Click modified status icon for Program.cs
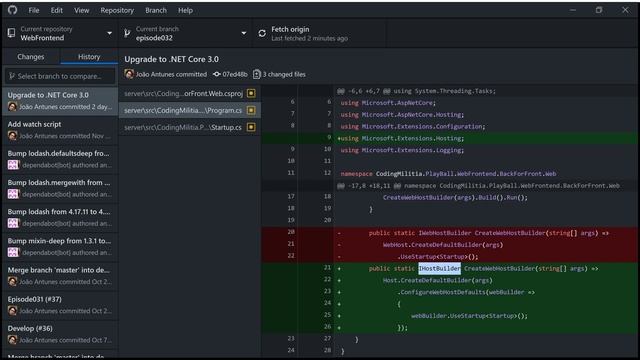The height and width of the screenshot is (360, 640). pyautogui.click(x=251, y=110)
